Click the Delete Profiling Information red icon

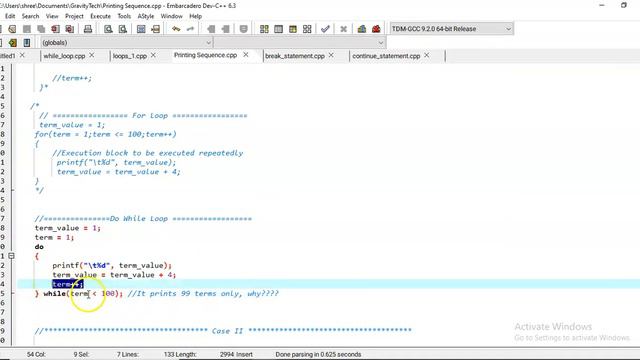tap(376, 29)
